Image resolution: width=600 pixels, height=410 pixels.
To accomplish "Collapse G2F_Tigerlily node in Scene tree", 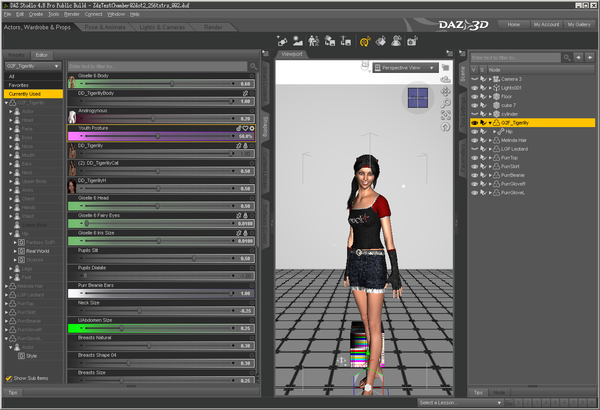I will click(490, 123).
